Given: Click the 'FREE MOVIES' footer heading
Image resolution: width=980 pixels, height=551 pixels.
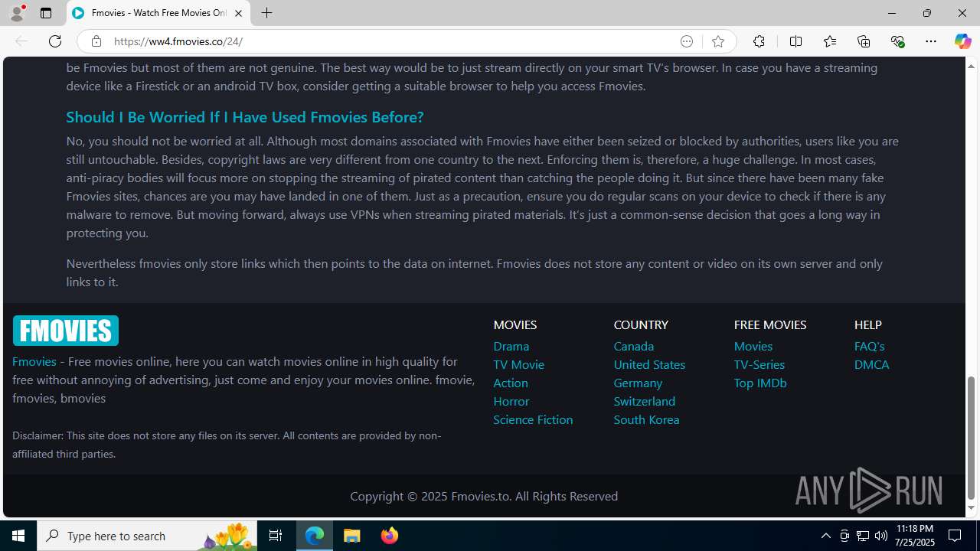Looking at the screenshot, I should click(769, 324).
